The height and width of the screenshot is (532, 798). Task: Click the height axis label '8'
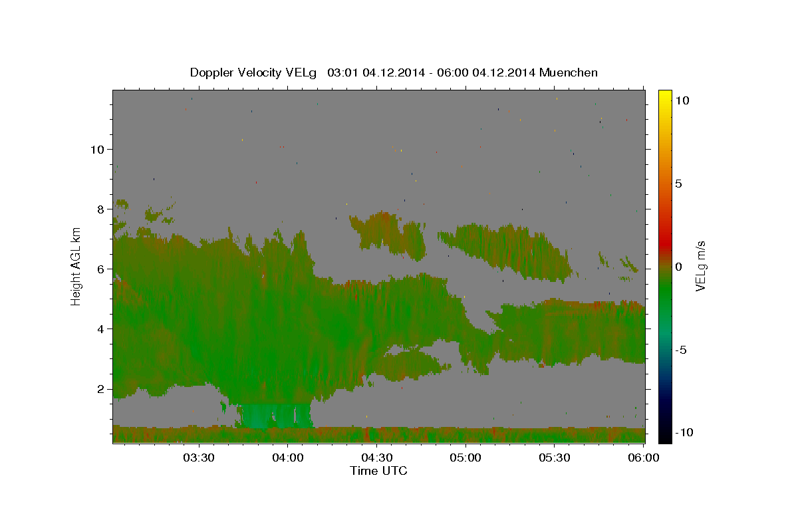coord(100,209)
